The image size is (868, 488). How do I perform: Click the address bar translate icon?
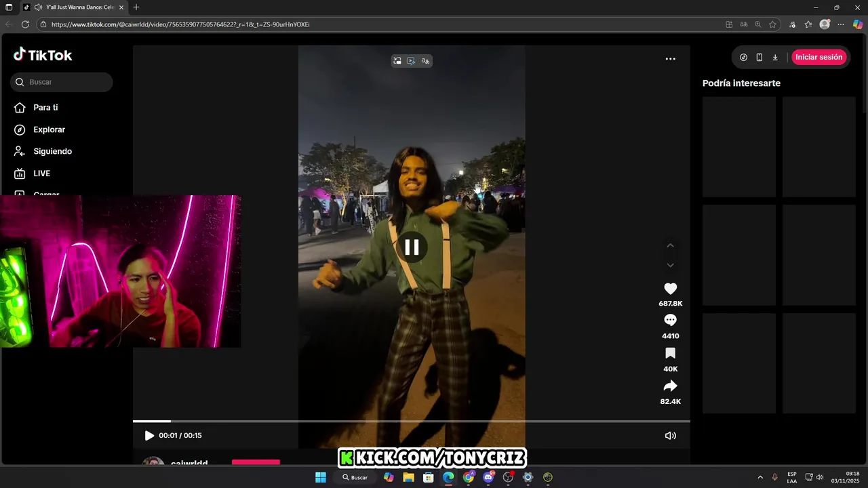[744, 24]
